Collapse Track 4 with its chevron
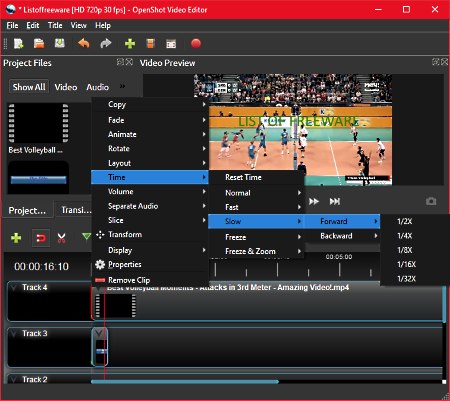Viewport: 450px width, 401px height. [14, 287]
